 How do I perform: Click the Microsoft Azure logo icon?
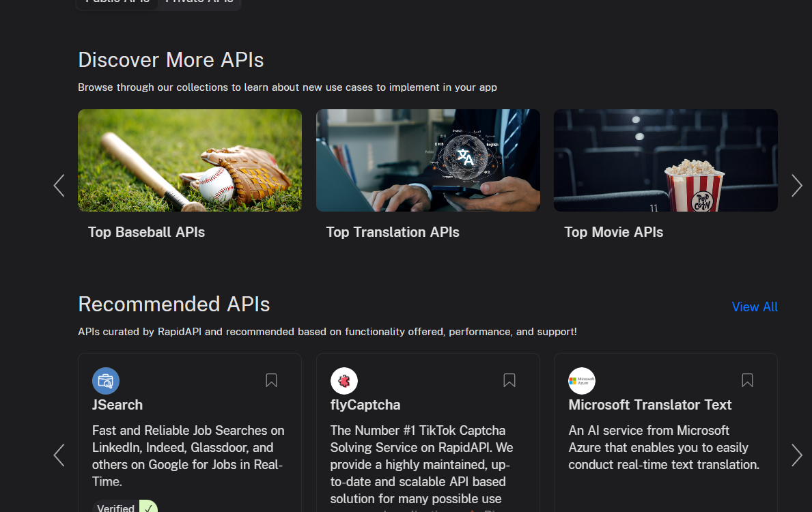(x=582, y=381)
